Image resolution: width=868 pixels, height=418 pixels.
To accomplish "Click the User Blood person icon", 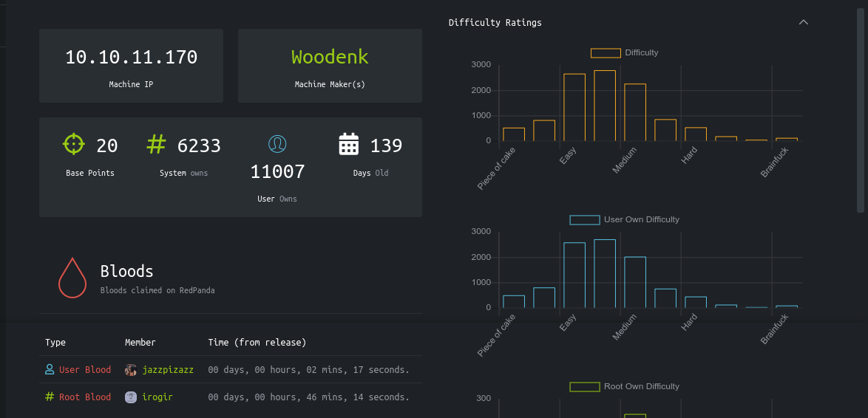I will (50, 369).
